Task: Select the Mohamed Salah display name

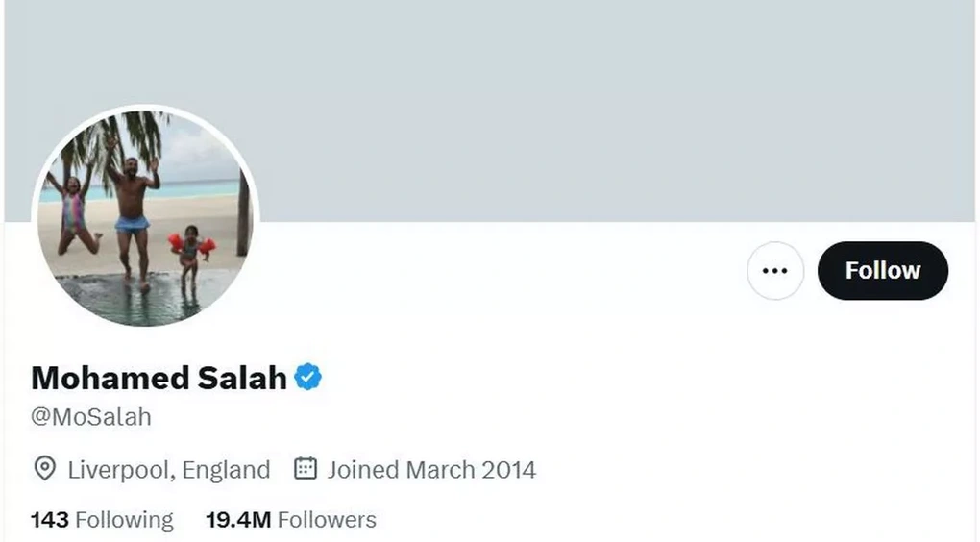Action: [x=159, y=378]
